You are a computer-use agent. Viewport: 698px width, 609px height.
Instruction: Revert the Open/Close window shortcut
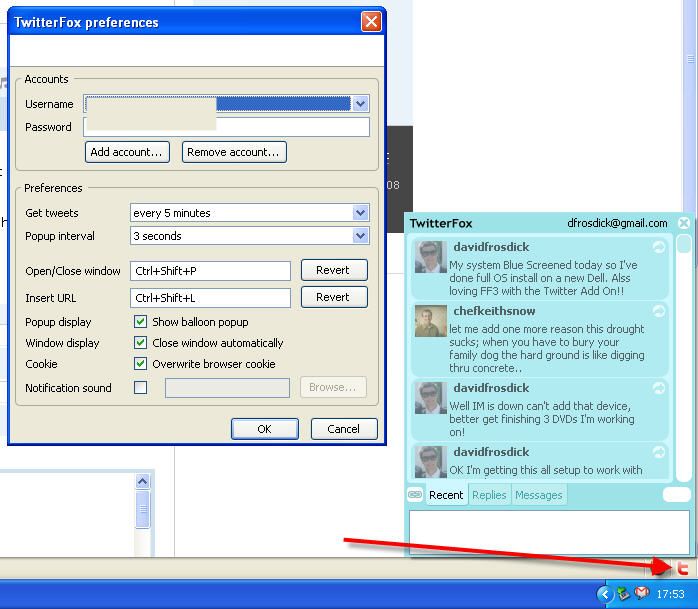pos(334,270)
